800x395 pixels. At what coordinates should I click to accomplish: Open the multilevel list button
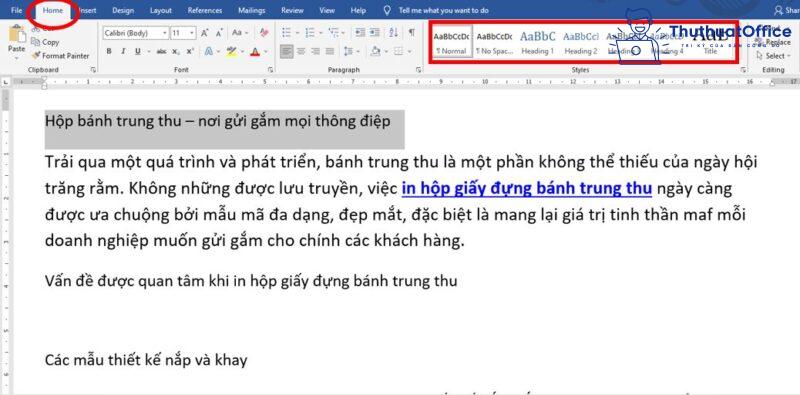pos(333,33)
